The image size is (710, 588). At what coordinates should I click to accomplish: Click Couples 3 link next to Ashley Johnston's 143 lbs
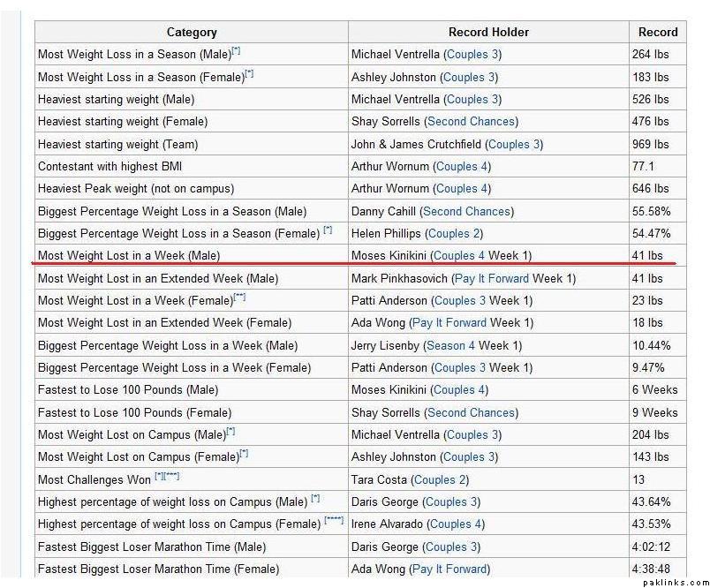[x=469, y=457]
